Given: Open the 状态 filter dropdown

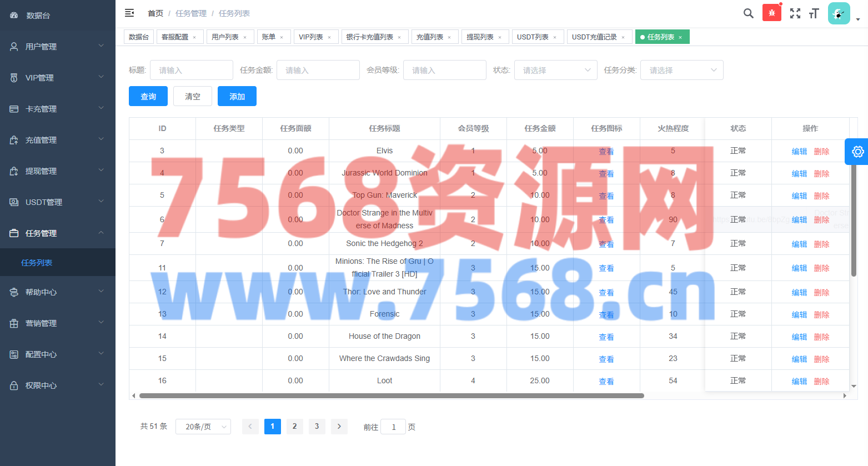Looking at the screenshot, I should tap(555, 70).
